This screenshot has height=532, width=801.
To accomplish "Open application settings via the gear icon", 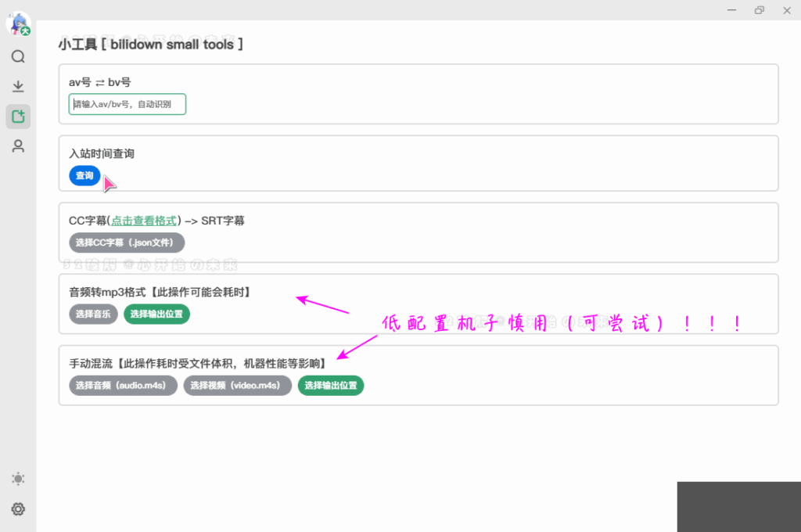I will click(18, 509).
